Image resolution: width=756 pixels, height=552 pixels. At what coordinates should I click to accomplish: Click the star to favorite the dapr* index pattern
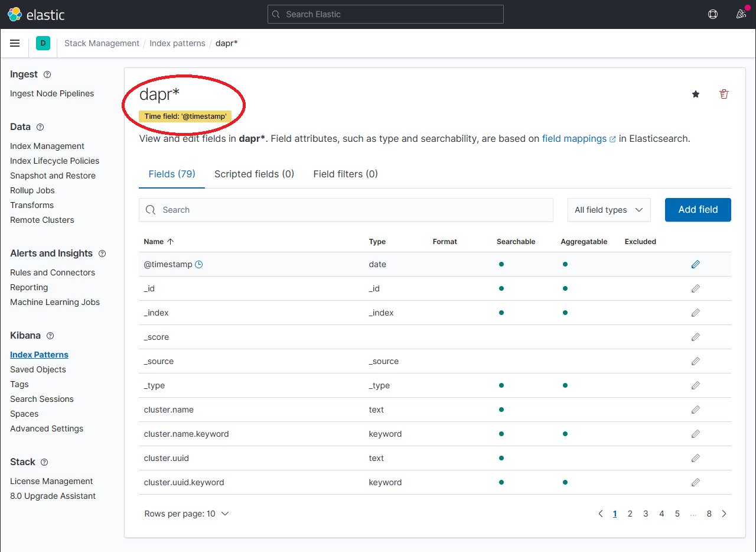(x=695, y=94)
